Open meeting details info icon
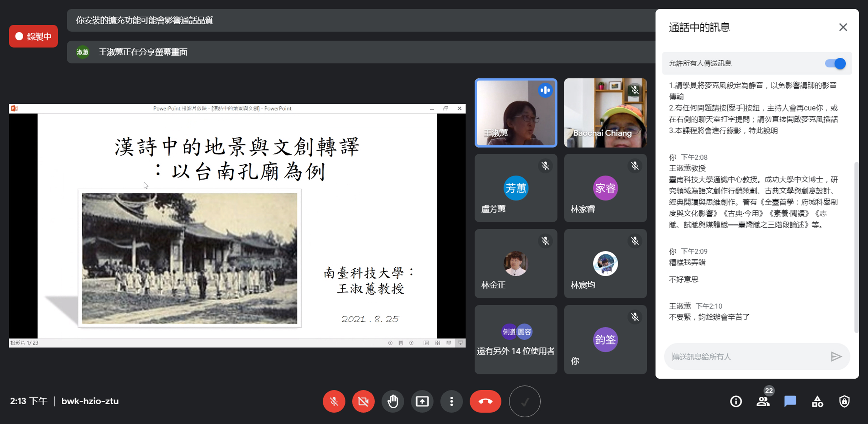 (736, 401)
